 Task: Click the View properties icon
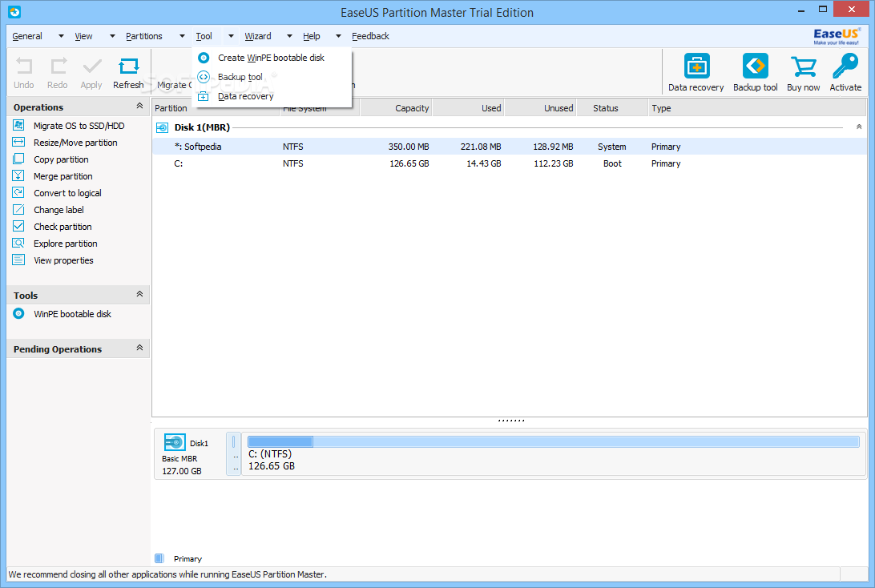coord(18,260)
